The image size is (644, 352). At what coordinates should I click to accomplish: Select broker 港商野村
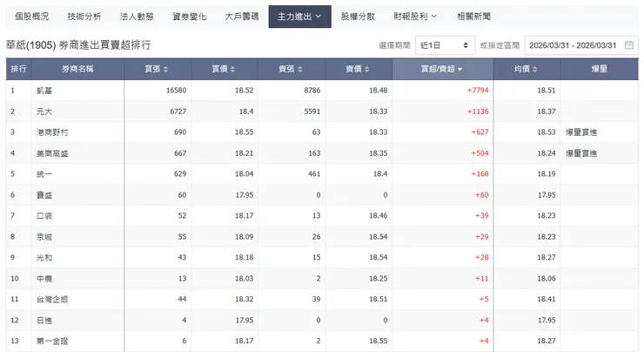52,132
